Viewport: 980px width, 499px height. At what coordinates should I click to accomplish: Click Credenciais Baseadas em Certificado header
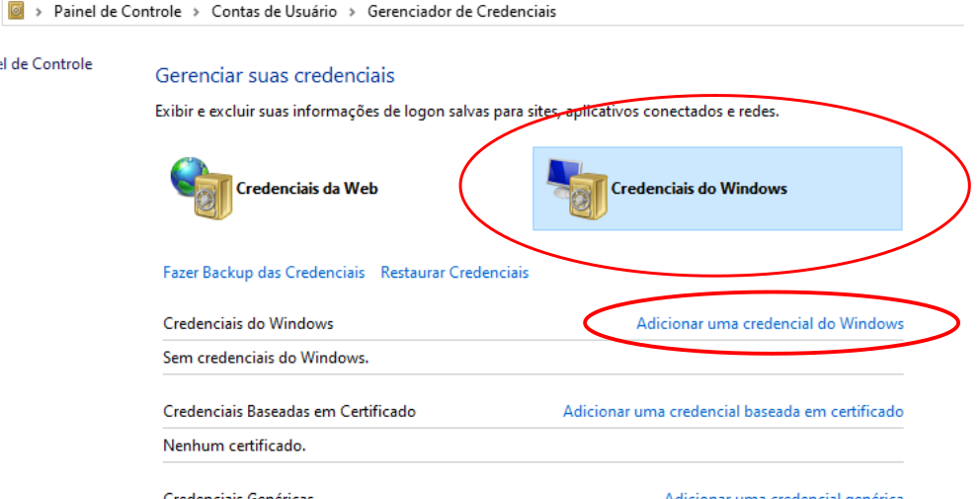tap(289, 411)
